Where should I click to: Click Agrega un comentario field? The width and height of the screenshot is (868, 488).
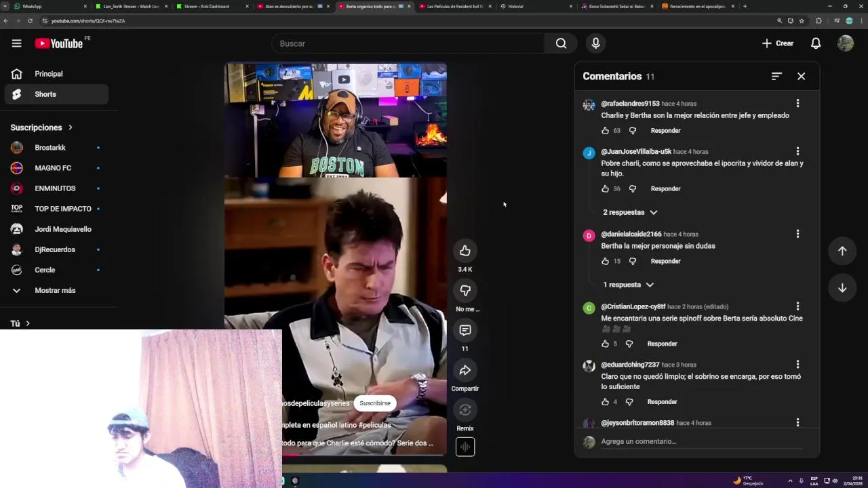point(701,441)
